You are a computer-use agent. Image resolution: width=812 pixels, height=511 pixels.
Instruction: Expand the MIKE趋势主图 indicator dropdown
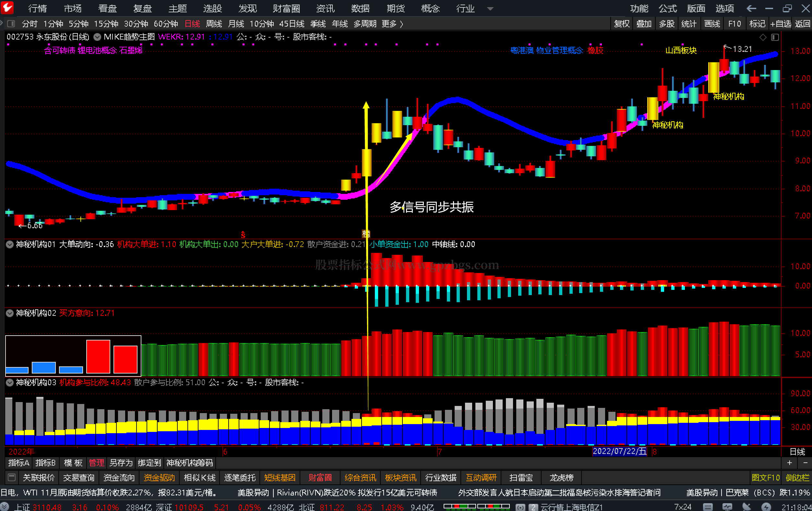tap(97, 37)
